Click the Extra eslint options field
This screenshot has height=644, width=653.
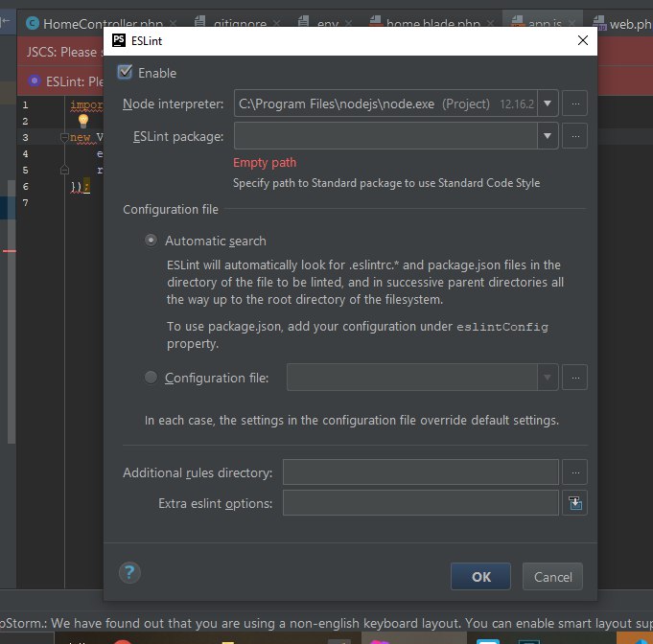tap(421, 503)
